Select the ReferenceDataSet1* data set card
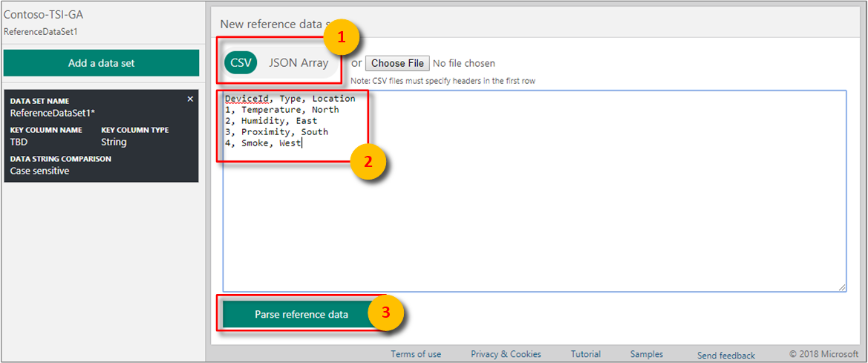This screenshot has height=363, width=868. [52, 113]
